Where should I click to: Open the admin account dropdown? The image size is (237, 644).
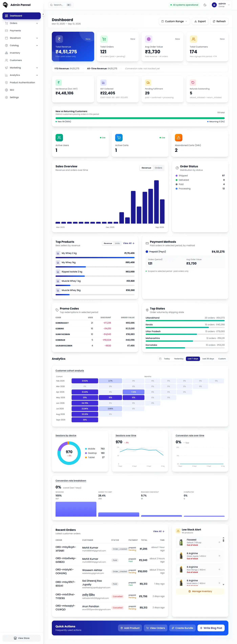[221, 5]
